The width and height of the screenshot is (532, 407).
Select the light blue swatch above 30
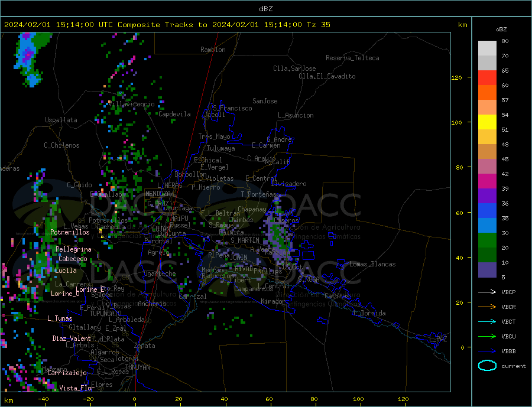[x=487, y=226]
